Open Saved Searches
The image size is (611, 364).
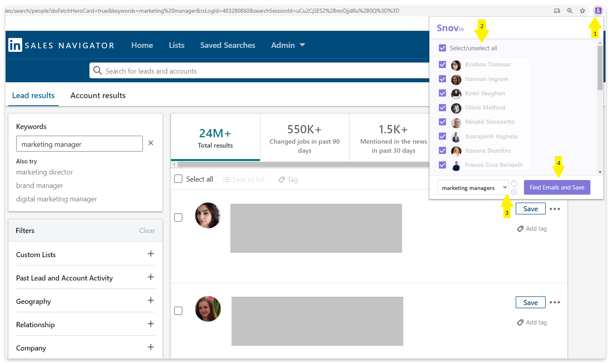pos(228,45)
